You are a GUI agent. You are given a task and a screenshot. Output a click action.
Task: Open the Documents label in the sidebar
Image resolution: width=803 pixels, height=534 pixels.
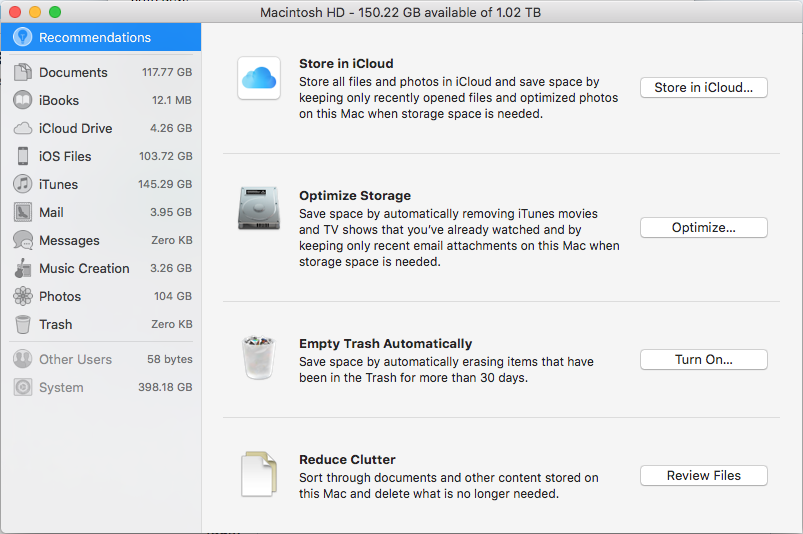coord(73,72)
